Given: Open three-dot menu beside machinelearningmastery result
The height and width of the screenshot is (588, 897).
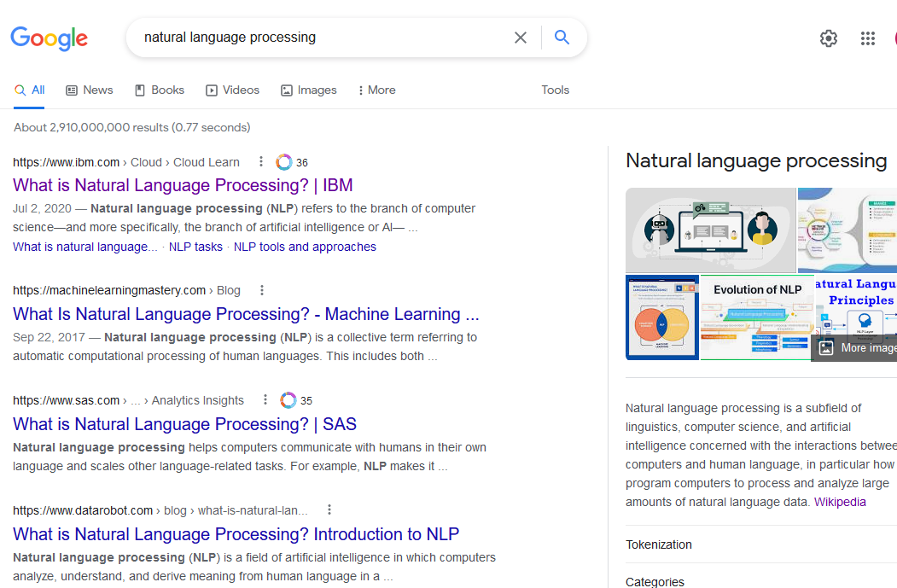Looking at the screenshot, I should 262,290.
